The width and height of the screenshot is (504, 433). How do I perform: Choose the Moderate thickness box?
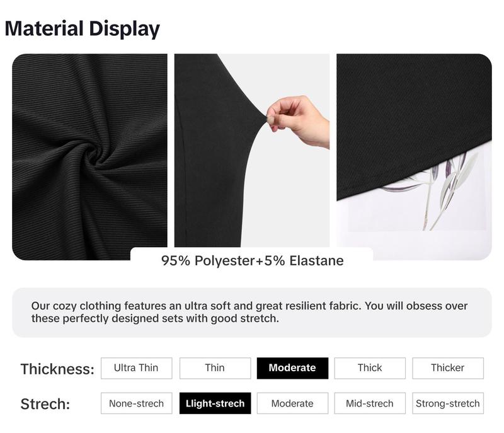click(292, 368)
